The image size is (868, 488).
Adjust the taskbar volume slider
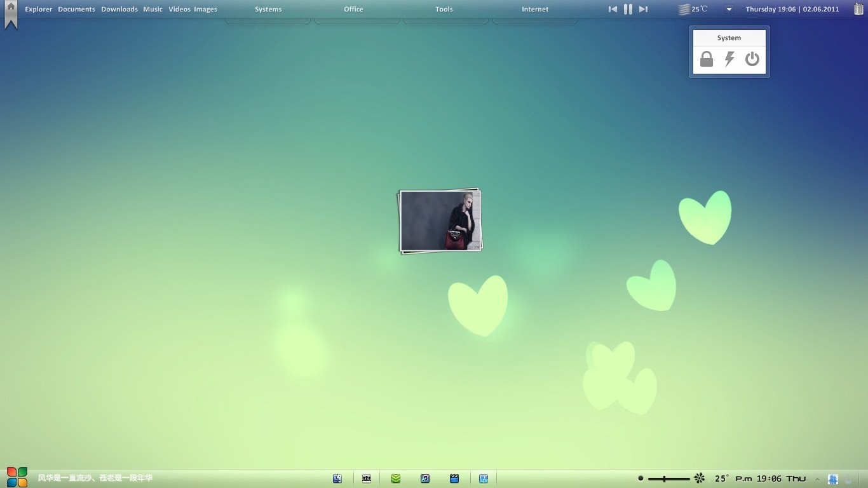(x=668, y=478)
